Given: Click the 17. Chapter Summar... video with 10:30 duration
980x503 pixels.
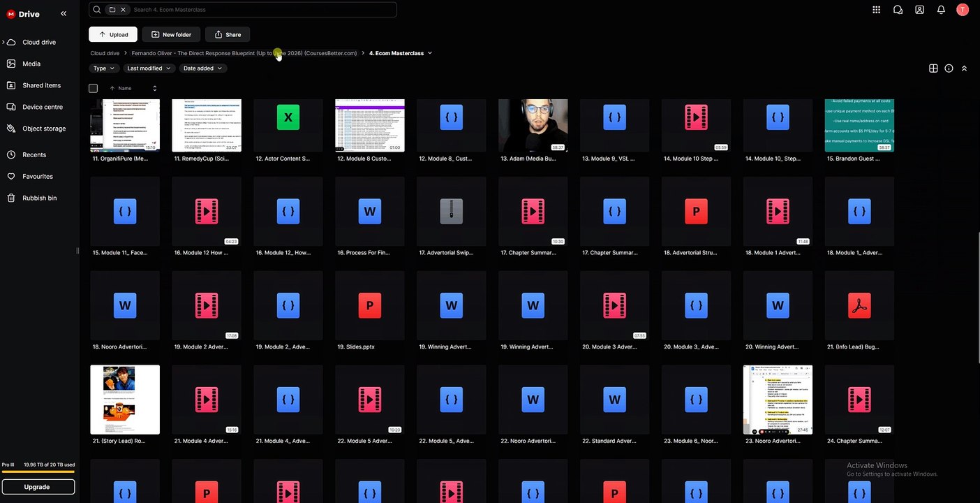Looking at the screenshot, I should click(x=533, y=211).
